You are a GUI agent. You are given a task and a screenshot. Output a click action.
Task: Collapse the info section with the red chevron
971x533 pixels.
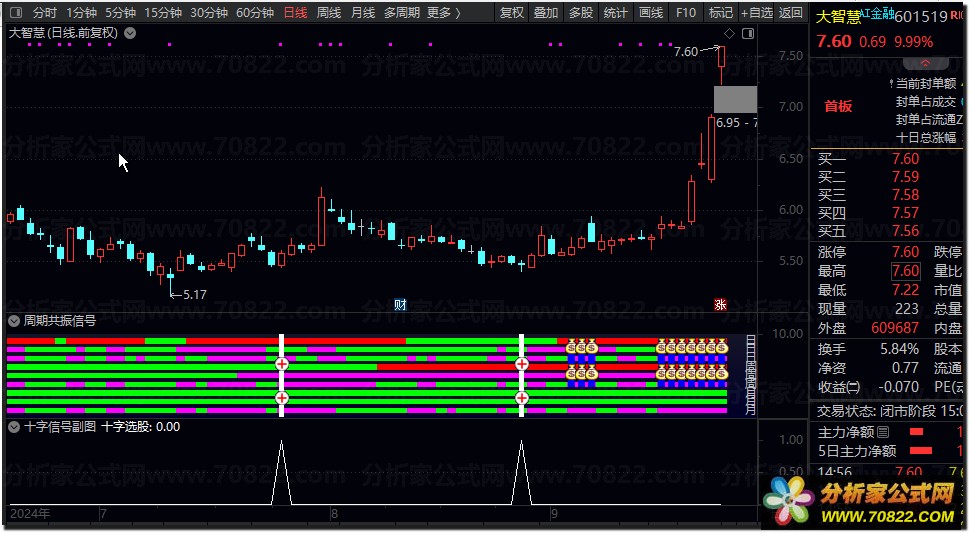pyautogui.click(x=925, y=63)
